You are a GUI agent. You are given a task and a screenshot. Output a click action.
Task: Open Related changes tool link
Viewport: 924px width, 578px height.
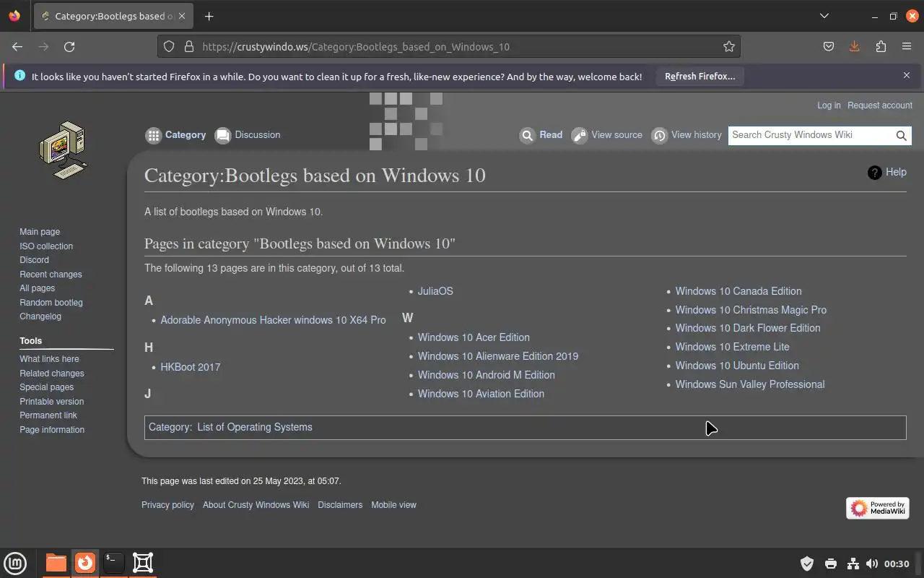(x=52, y=374)
